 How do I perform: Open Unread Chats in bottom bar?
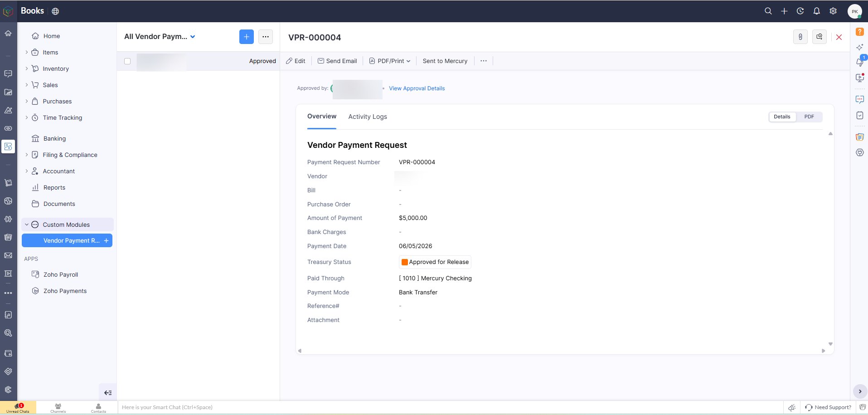coord(18,408)
